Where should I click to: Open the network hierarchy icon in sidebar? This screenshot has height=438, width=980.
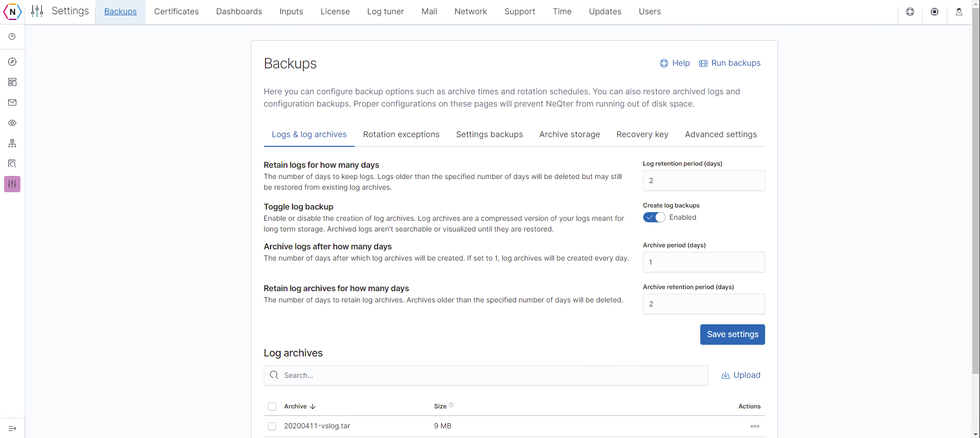[12, 143]
